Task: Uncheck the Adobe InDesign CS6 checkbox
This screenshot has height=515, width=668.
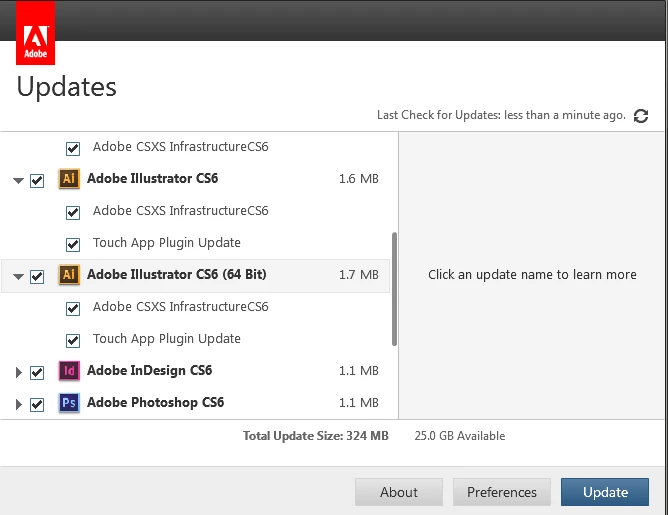Action: pyautogui.click(x=37, y=372)
